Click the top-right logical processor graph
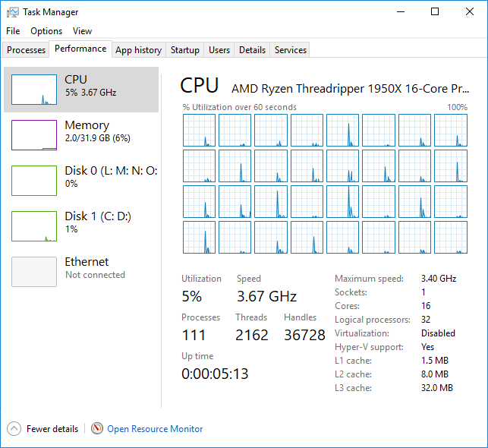 click(451, 130)
